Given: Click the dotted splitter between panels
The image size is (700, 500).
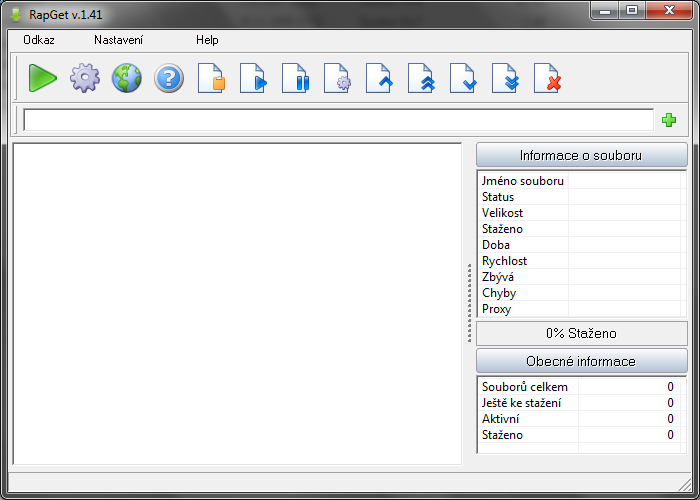Looking at the screenshot, I should click(x=469, y=304).
